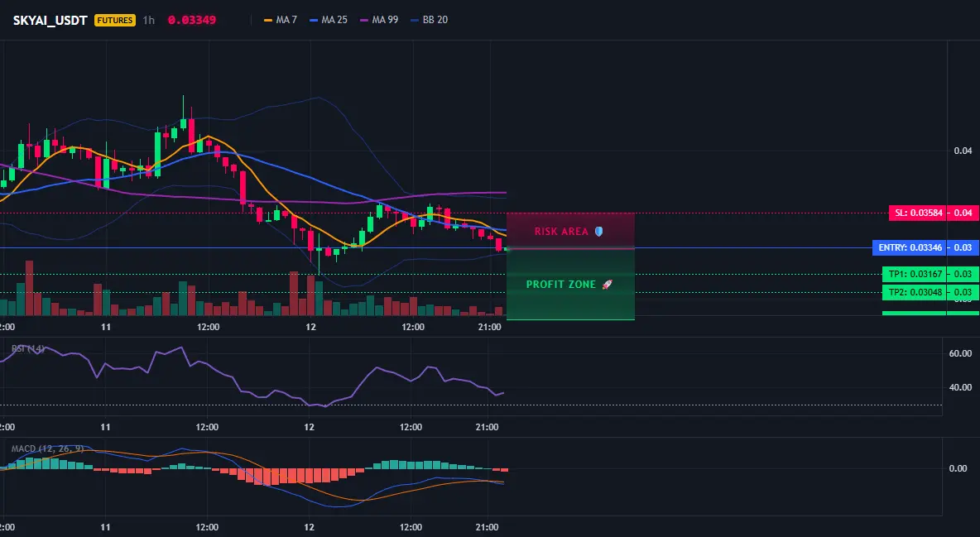Click the 40.00 RSI axis value
The height and width of the screenshot is (537, 980).
pos(960,387)
